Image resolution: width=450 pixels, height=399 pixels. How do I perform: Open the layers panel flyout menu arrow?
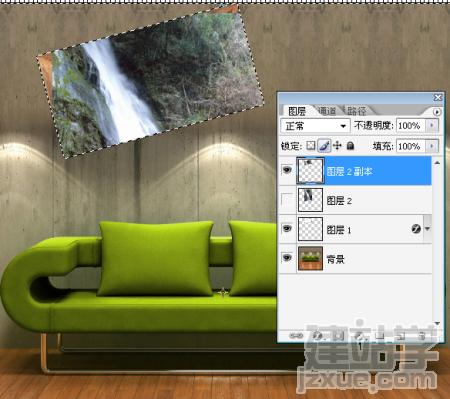pyautogui.click(x=437, y=112)
